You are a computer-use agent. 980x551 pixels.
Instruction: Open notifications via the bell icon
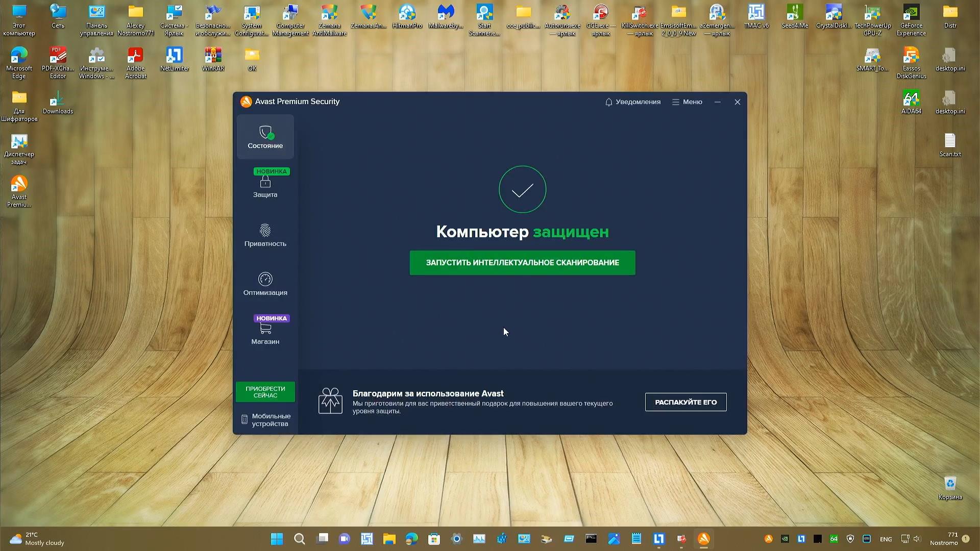coord(608,102)
